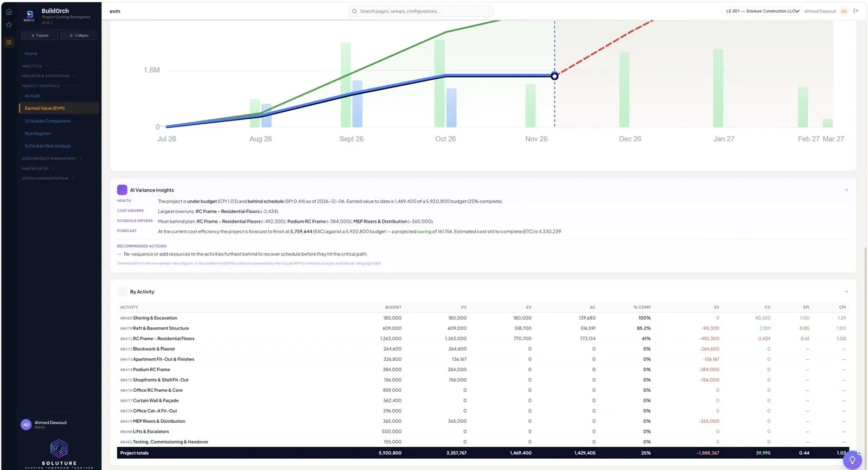This screenshot has height=470, width=868.
Task: Expand the Master Setup sidebar section
Action: click(38, 168)
